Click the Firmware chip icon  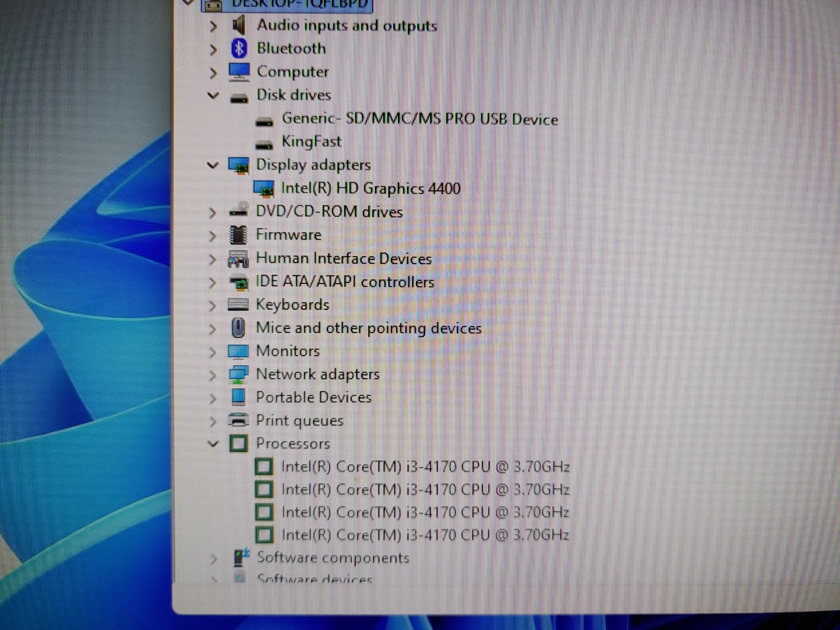pyautogui.click(x=238, y=235)
